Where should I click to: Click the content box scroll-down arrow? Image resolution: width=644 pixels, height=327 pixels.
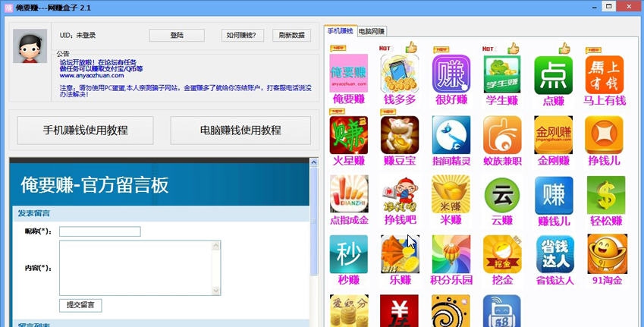(216, 291)
